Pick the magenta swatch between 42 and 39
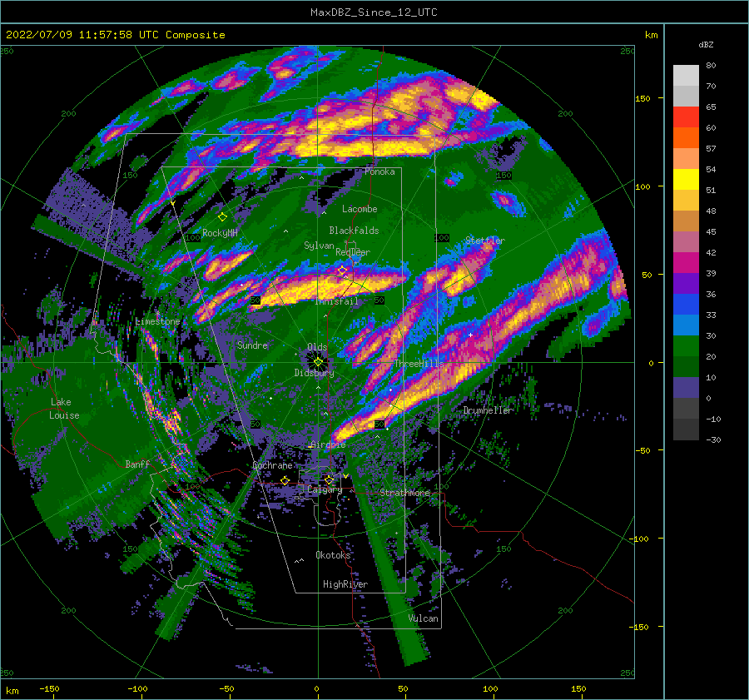This screenshot has width=749, height=700. (686, 263)
